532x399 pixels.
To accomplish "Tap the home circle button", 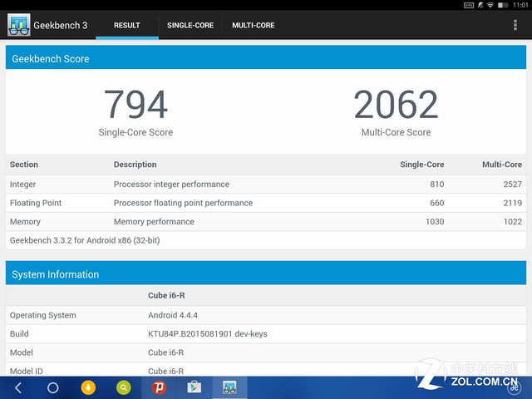I will tap(52, 387).
